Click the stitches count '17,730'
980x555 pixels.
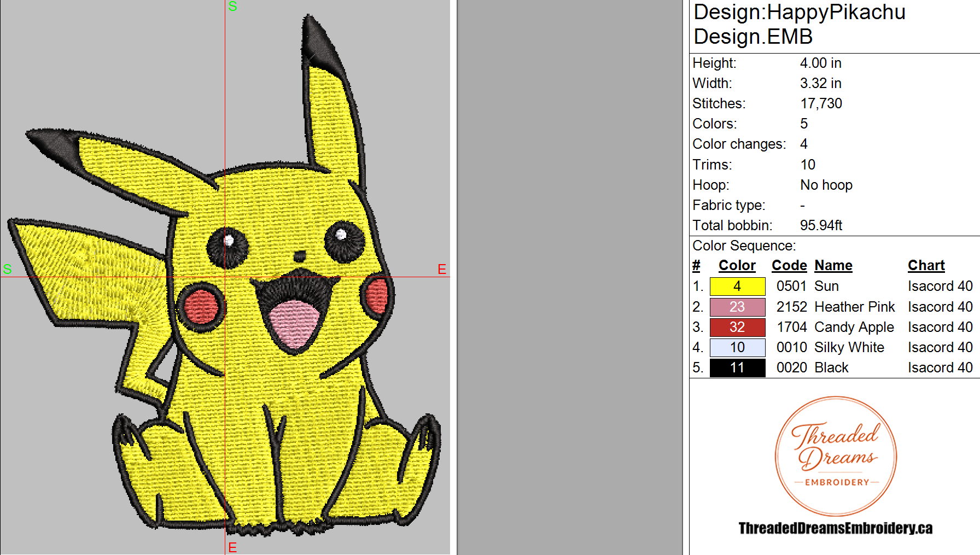(x=821, y=103)
